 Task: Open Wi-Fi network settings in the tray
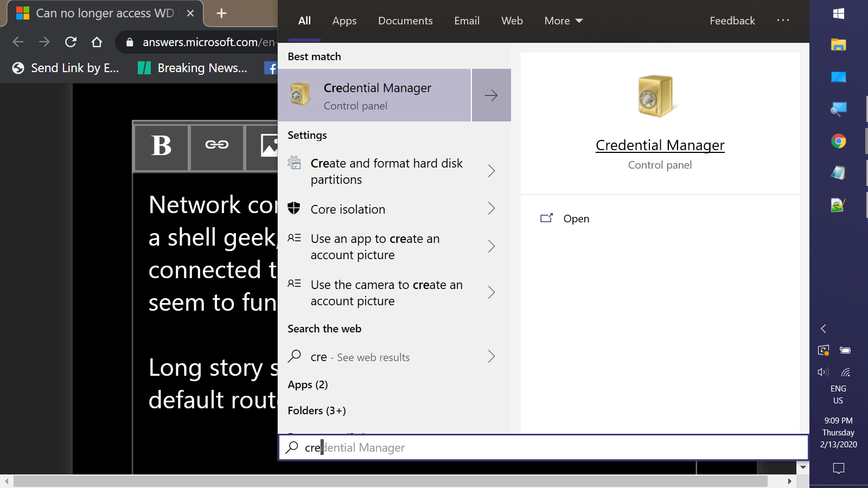[845, 372]
